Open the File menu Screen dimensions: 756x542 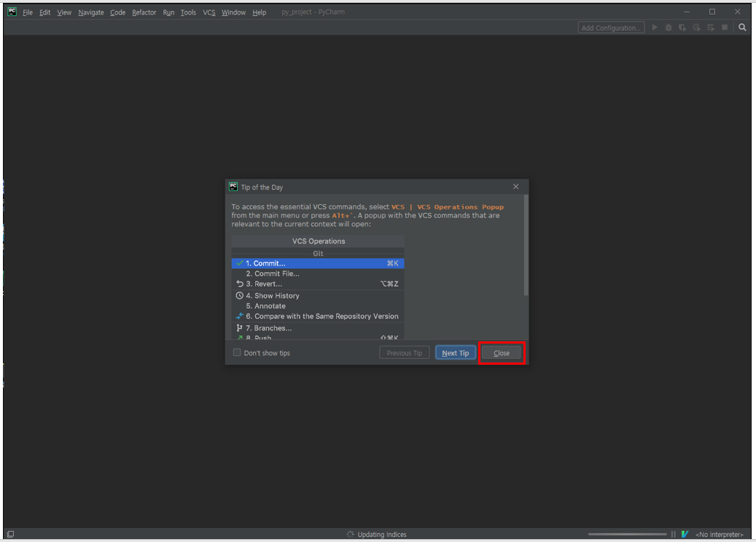coord(28,12)
